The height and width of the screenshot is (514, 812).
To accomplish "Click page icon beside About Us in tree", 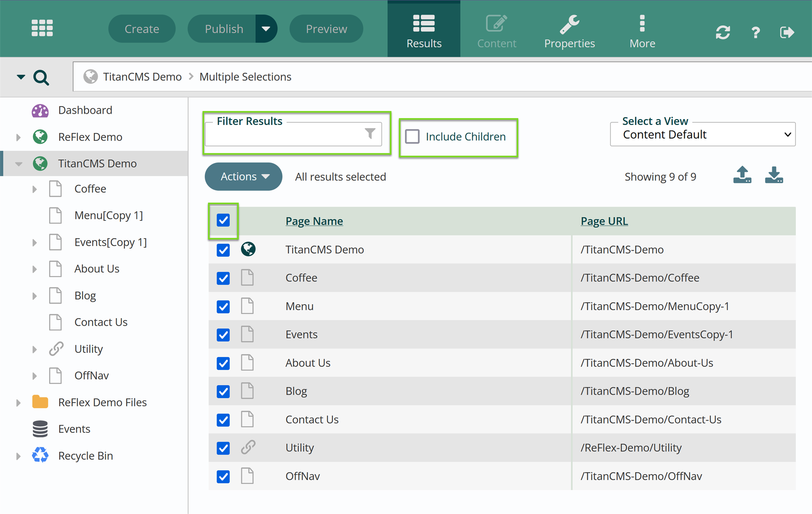I will tap(55, 269).
